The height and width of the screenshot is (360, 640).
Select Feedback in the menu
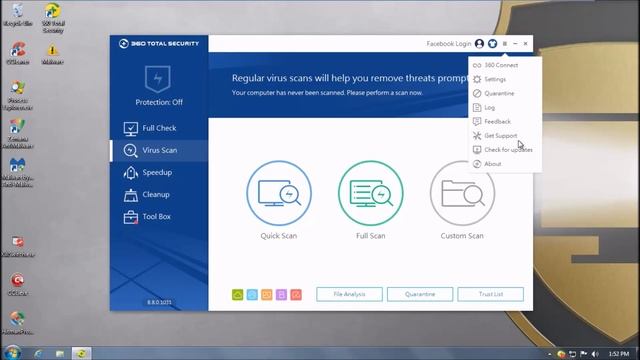pyautogui.click(x=505, y=122)
